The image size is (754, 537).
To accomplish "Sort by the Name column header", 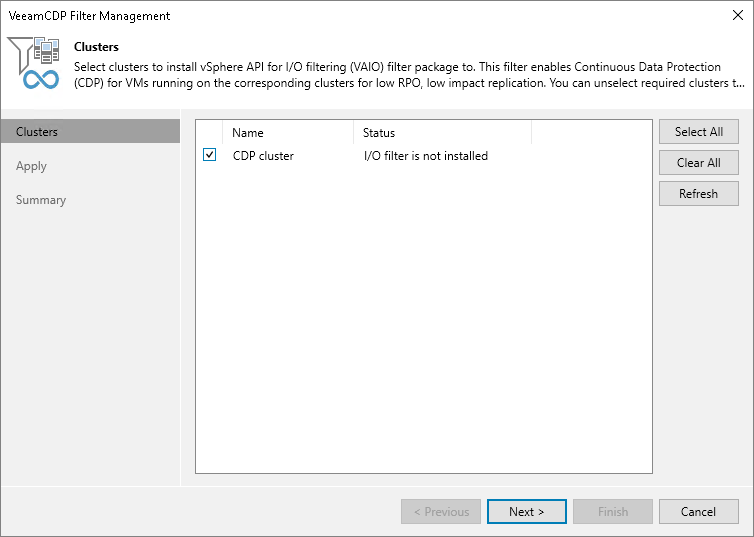I will (288, 133).
